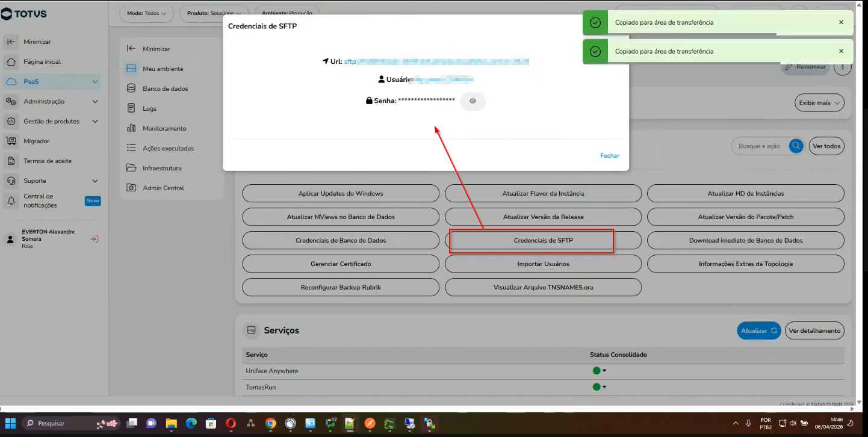Click the TOTVS logo
The height and width of the screenshot is (437, 868).
pos(24,14)
